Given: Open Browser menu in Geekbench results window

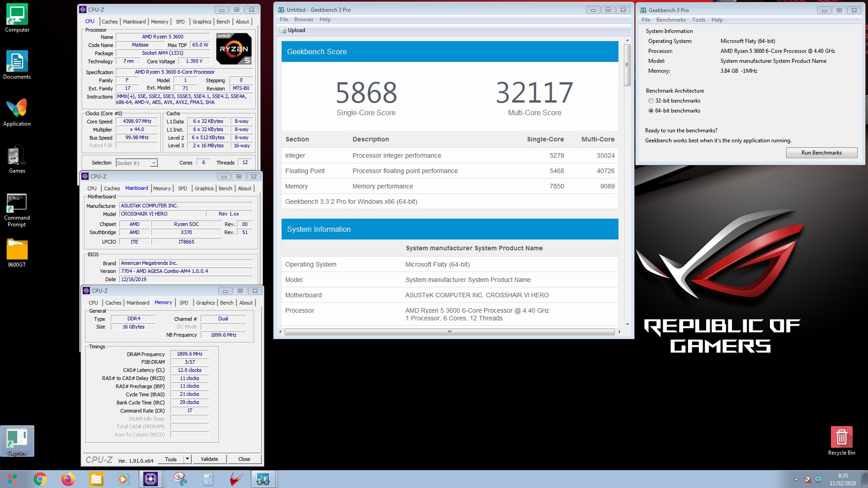Looking at the screenshot, I should coord(303,19).
